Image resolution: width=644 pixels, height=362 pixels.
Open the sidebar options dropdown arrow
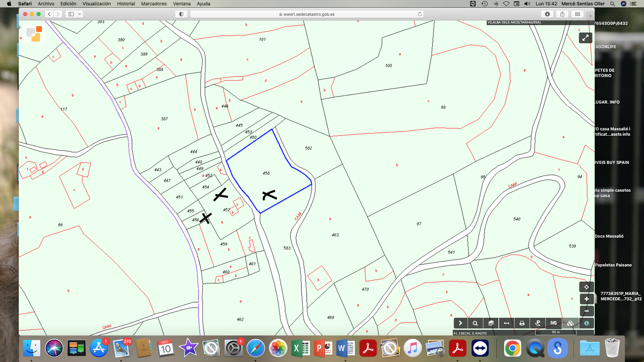click(80, 14)
